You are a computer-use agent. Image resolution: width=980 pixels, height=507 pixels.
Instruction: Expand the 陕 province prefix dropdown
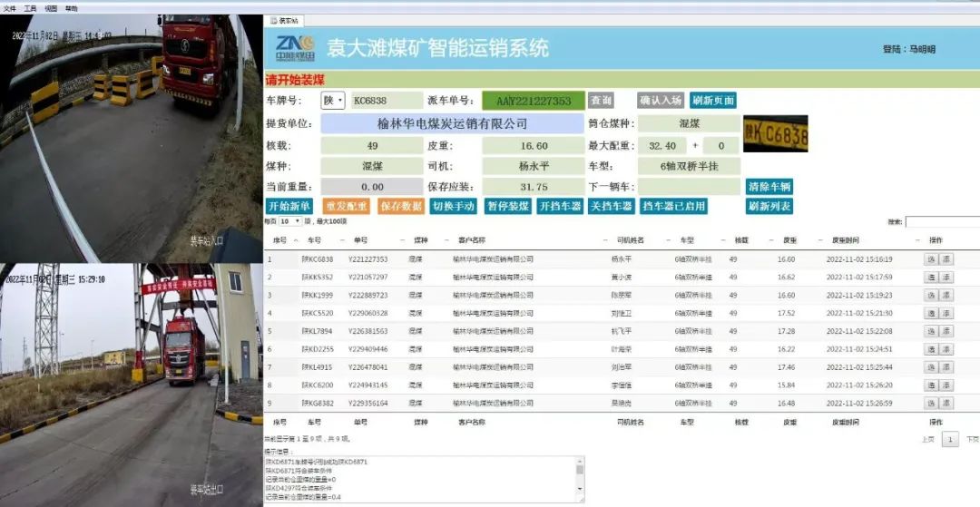[x=333, y=100]
